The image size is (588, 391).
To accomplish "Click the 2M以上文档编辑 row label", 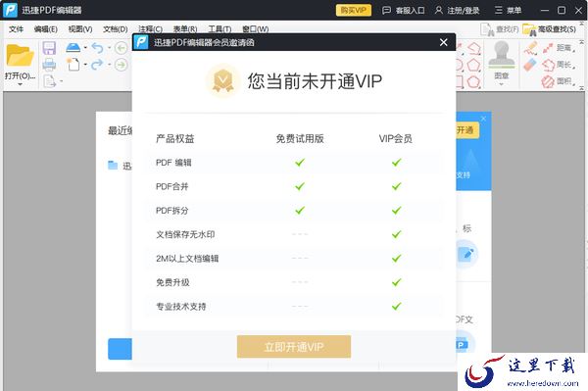I will pos(187,259).
